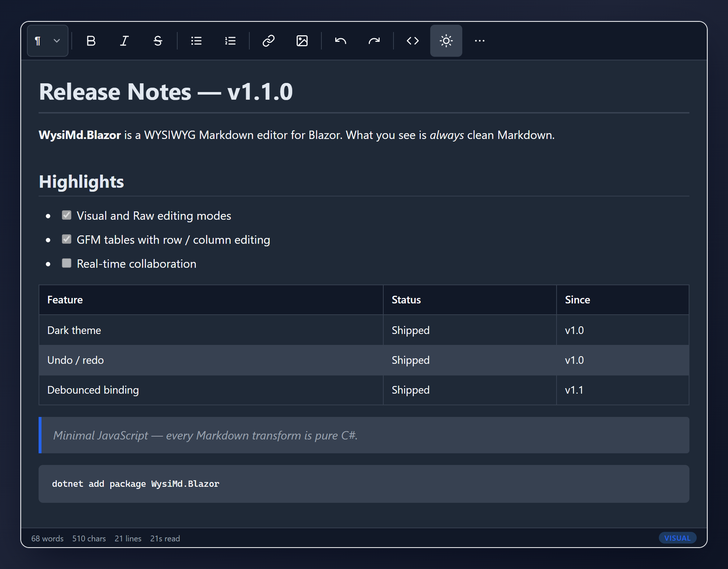
Task: Click the 21 lines status entry
Action: 128,538
